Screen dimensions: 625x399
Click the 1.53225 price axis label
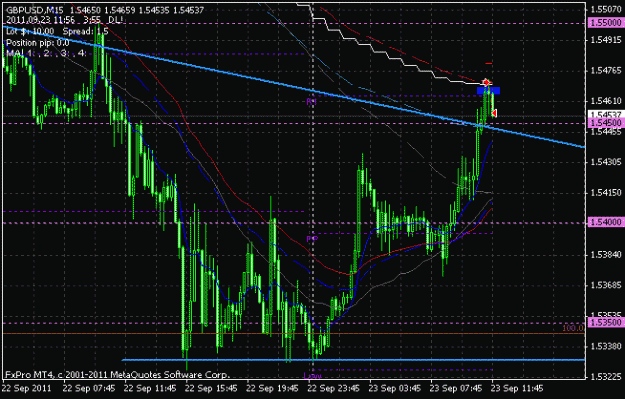(x=606, y=377)
